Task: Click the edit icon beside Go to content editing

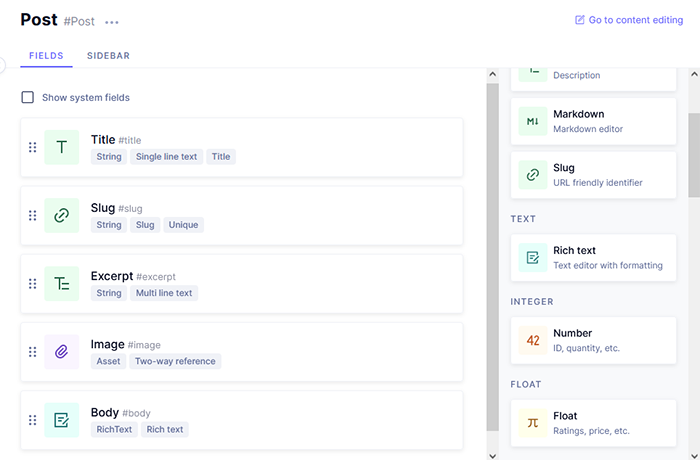Action: (579, 20)
